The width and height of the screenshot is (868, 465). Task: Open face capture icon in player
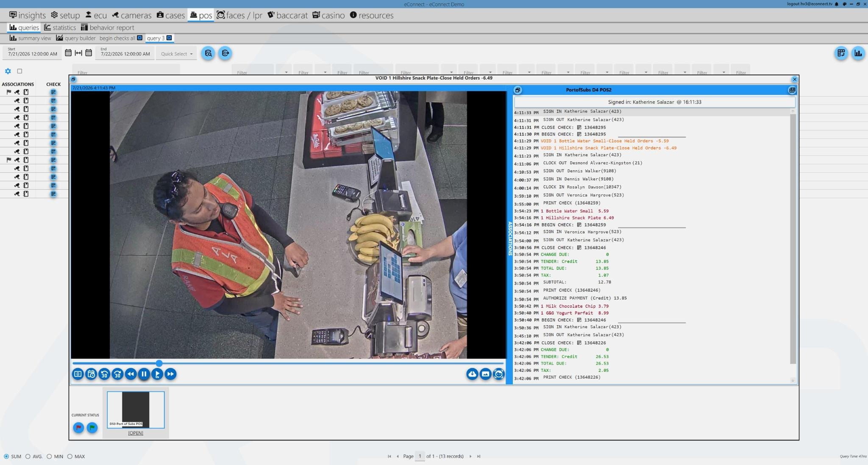click(499, 374)
